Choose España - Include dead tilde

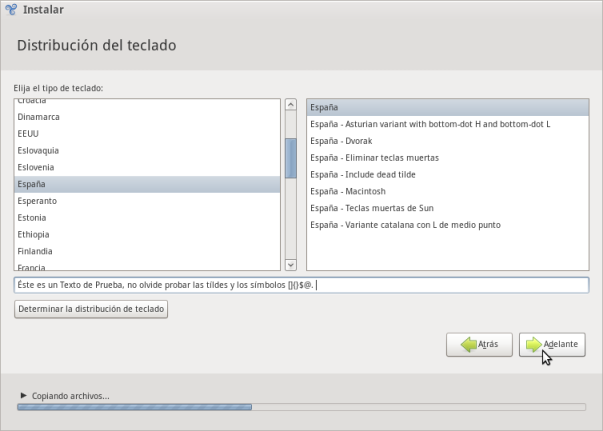pyautogui.click(x=448, y=175)
